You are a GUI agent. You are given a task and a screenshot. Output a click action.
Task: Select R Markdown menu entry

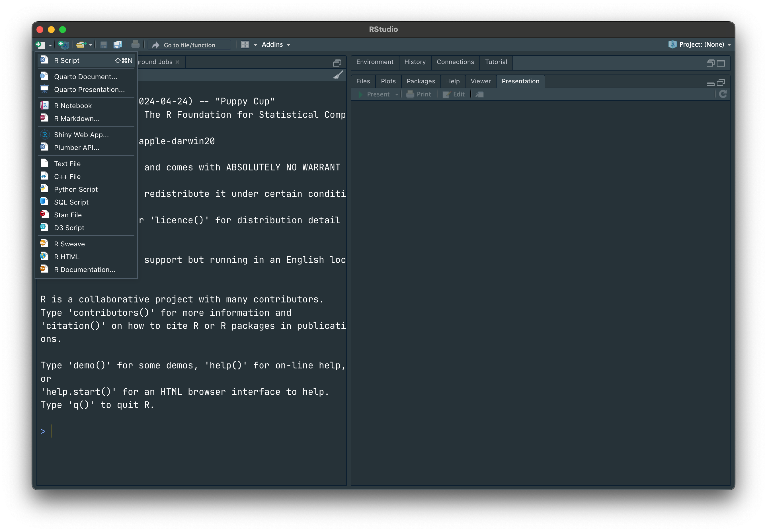point(77,118)
